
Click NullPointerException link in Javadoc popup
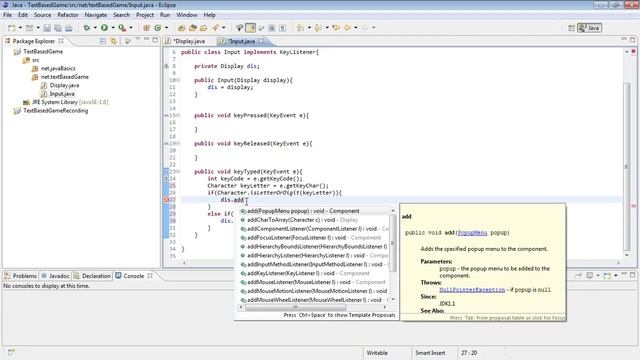coord(472,290)
